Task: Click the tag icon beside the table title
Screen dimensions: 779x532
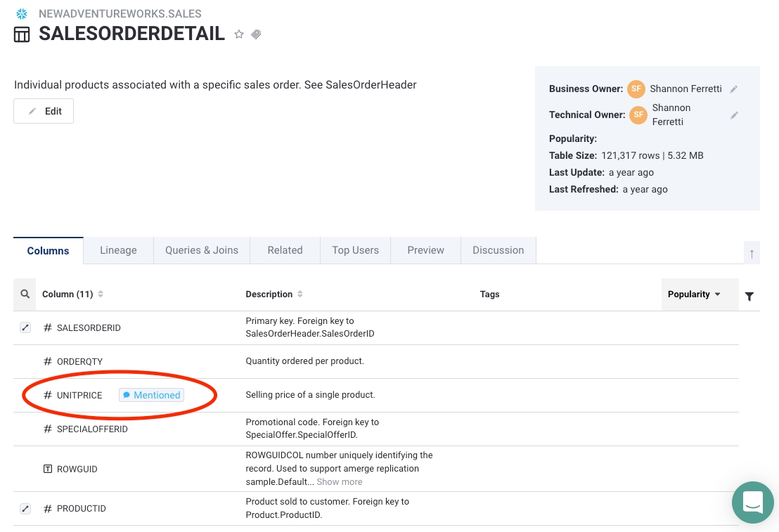Action: point(256,34)
